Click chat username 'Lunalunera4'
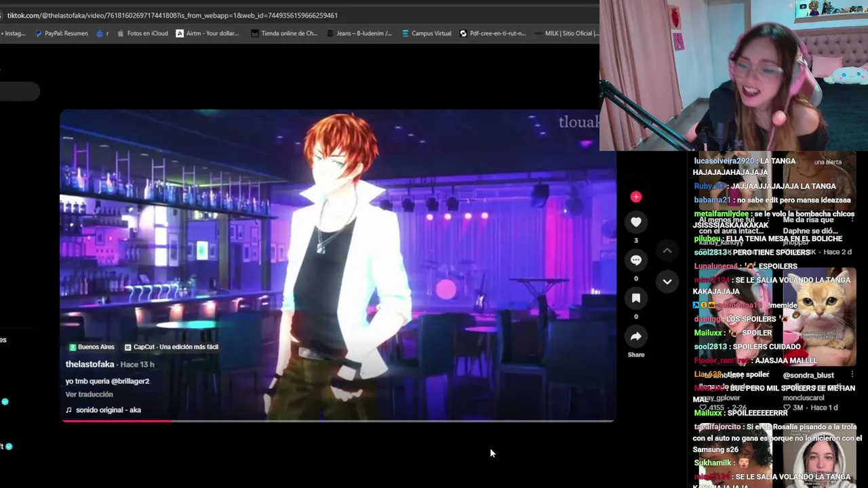 (x=715, y=266)
